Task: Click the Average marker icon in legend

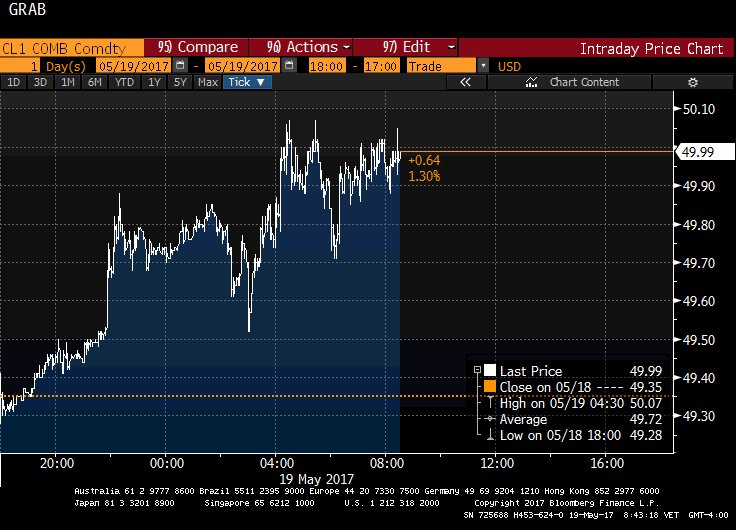Action: pos(489,419)
